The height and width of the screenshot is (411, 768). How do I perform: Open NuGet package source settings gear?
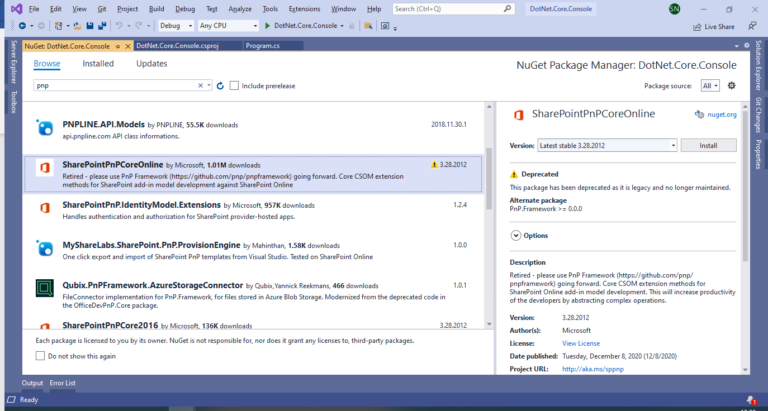731,86
